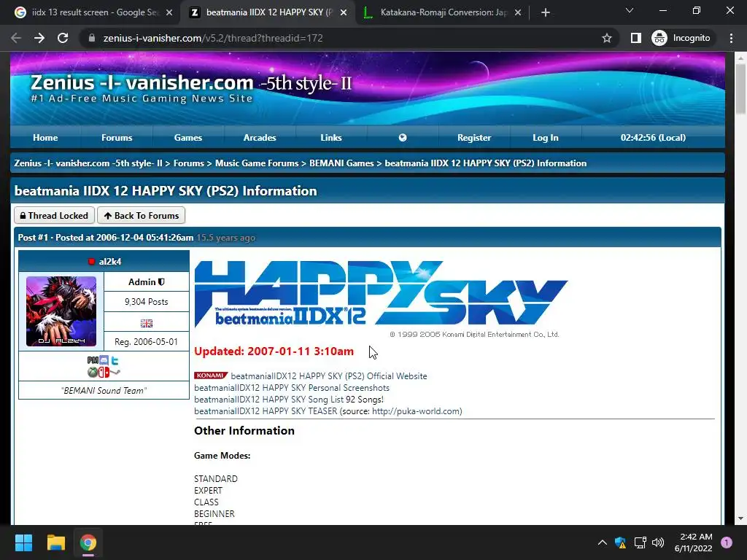
Task: Open File Explorer from the taskbar
Action: click(x=55, y=542)
